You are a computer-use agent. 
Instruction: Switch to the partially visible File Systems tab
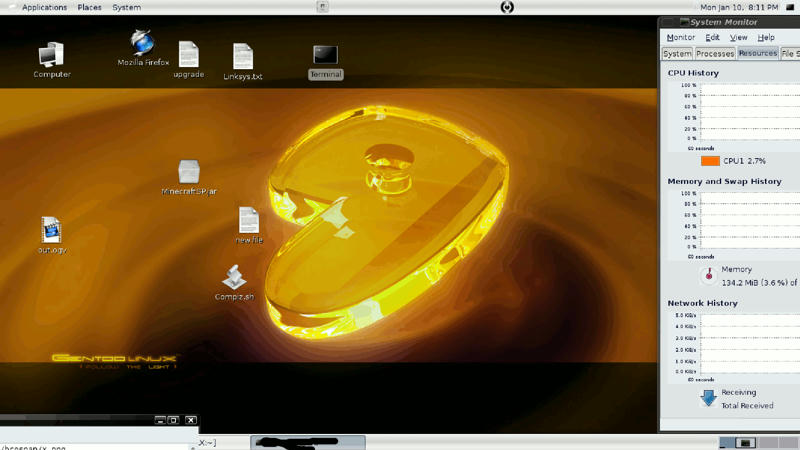pyautogui.click(x=790, y=54)
